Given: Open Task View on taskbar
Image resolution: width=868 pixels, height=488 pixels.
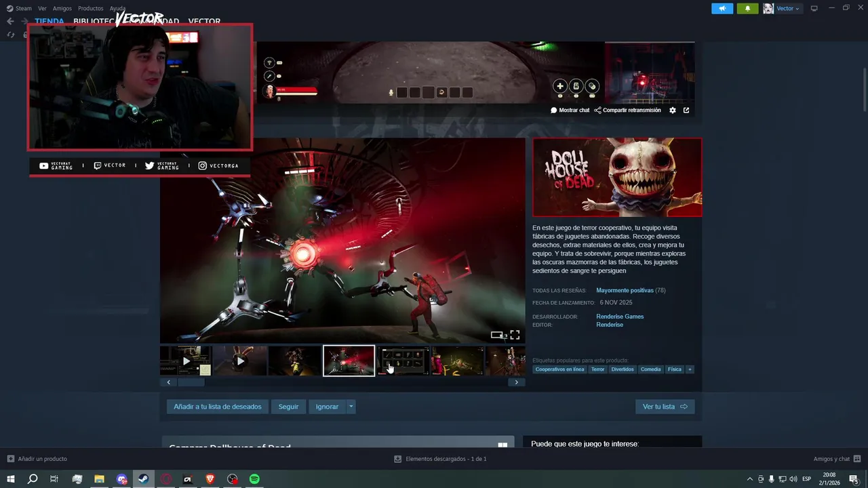Looking at the screenshot, I should [x=54, y=479].
